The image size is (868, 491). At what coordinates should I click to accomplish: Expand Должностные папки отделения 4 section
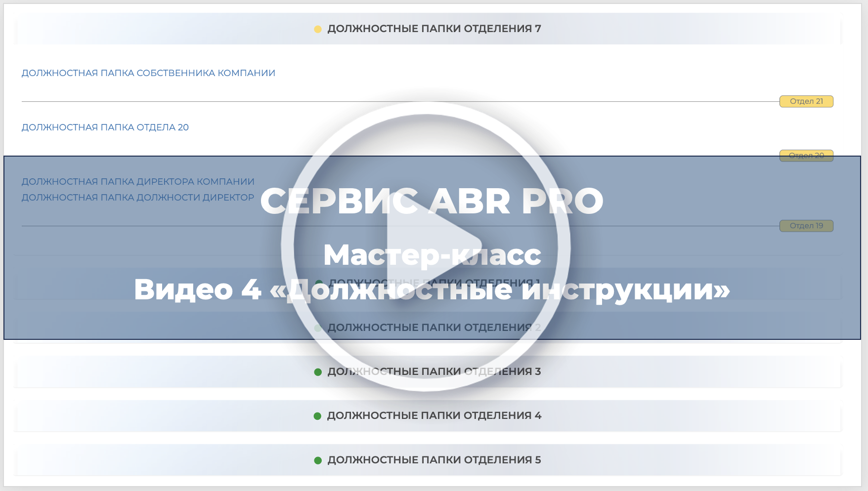click(428, 416)
